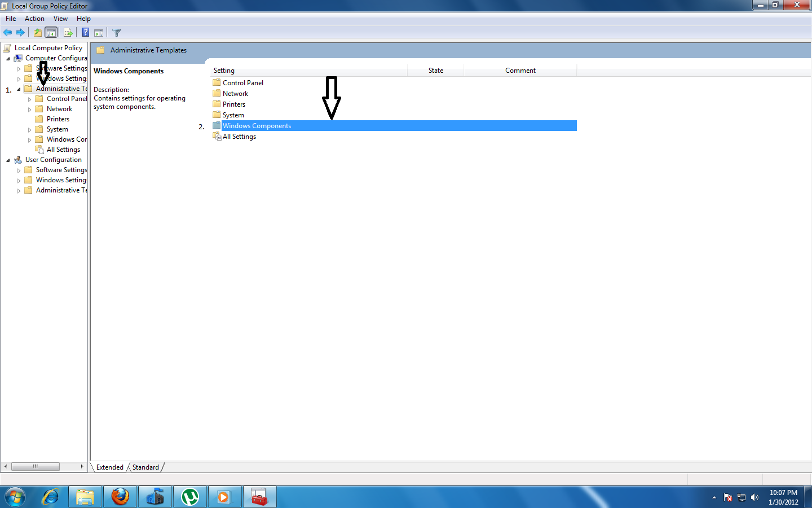The image size is (812, 508).
Task: Switch to the Extended tab
Action: [x=109, y=467]
